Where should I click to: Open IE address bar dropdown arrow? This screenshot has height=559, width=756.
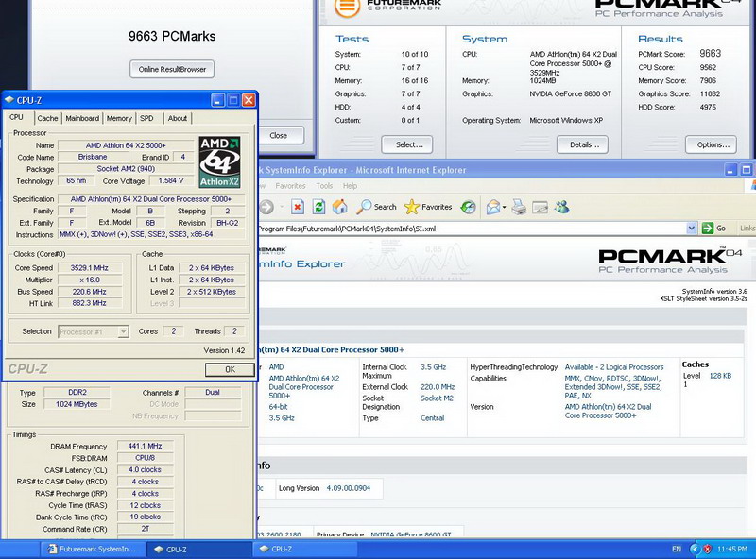[x=692, y=229]
